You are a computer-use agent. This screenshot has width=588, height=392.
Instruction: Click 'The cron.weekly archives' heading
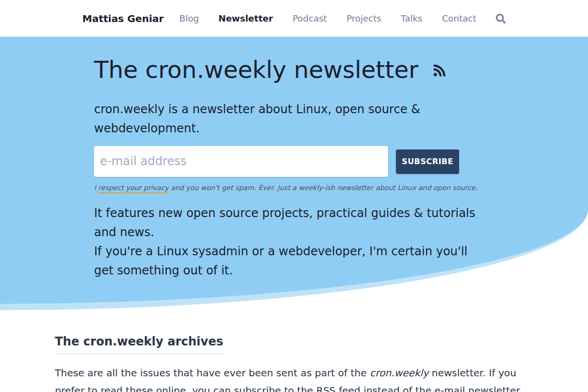(x=139, y=341)
